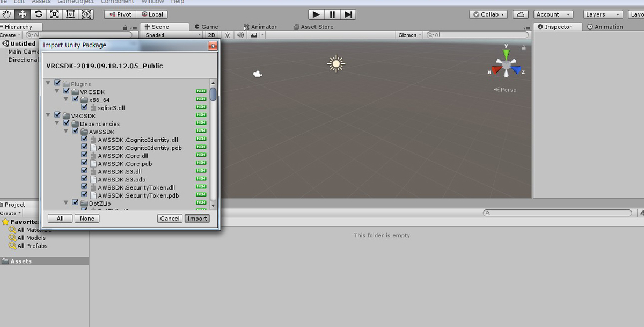Collapse the Dependencies folder arrow

point(57,123)
